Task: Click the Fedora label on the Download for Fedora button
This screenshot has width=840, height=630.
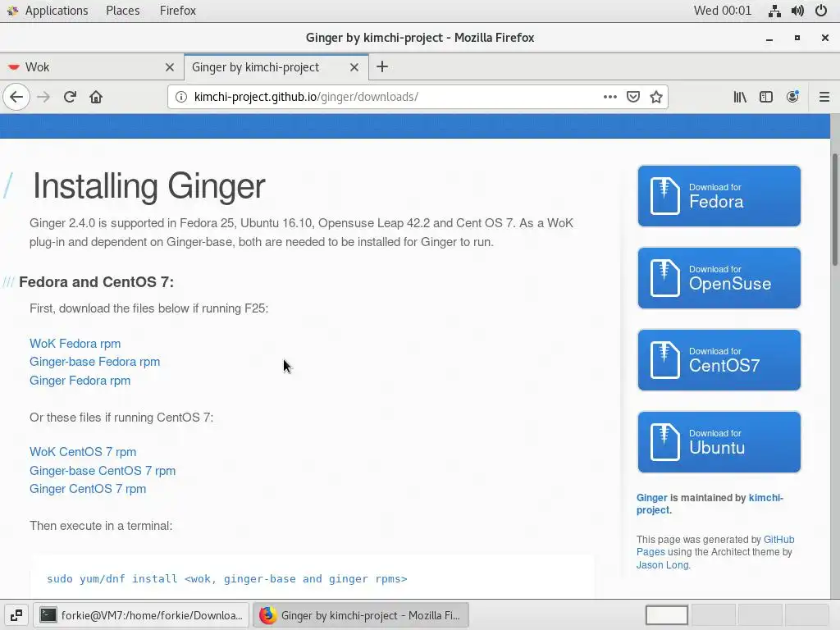Action: tap(716, 202)
